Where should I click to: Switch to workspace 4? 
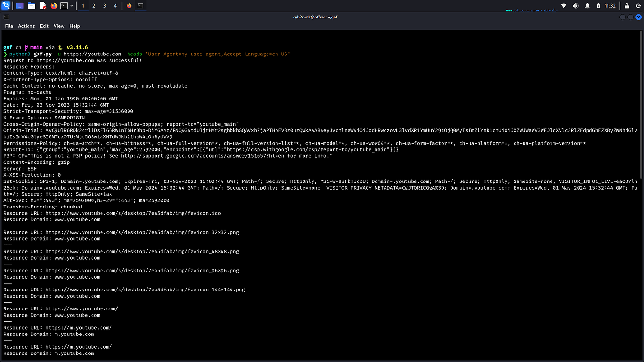pyautogui.click(x=115, y=6)
